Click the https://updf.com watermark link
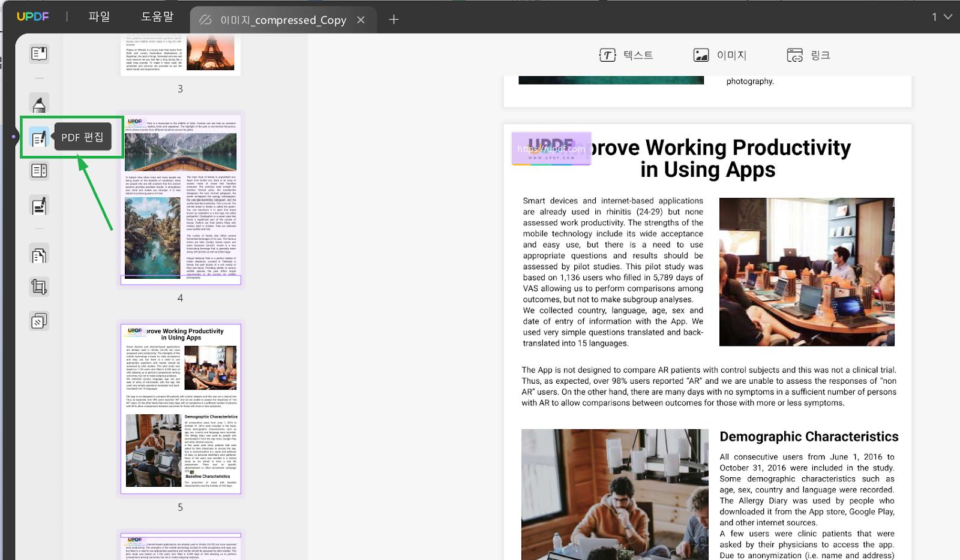Viewport: 960px width, 560px height. [551, 149]
